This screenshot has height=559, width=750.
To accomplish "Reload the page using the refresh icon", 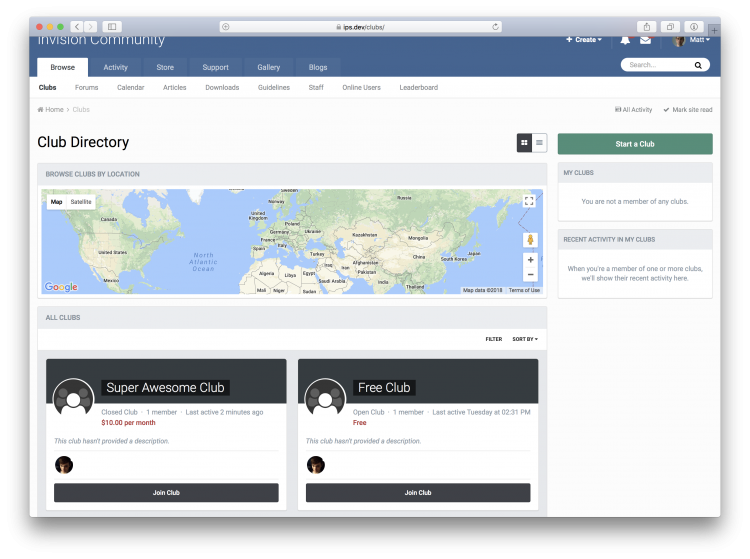I will coord(496,27).
